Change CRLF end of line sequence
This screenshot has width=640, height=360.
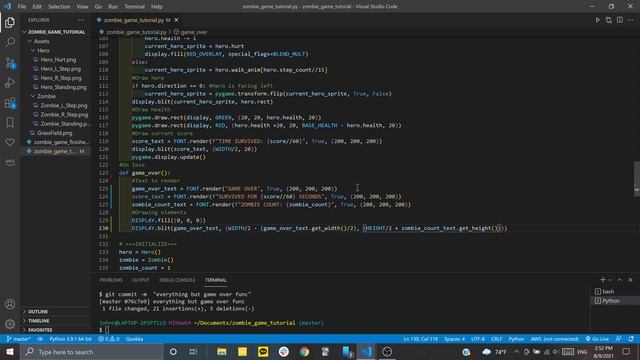click(496, 339)
